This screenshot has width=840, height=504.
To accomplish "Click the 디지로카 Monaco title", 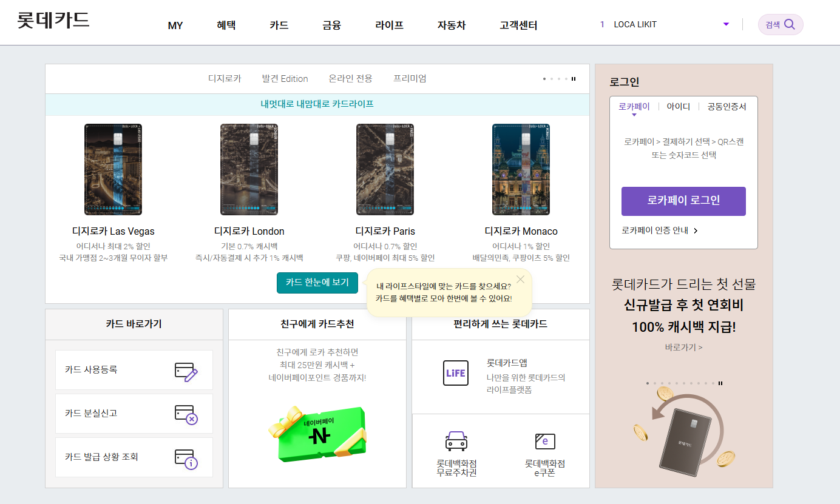I will (x=521, y=231).
